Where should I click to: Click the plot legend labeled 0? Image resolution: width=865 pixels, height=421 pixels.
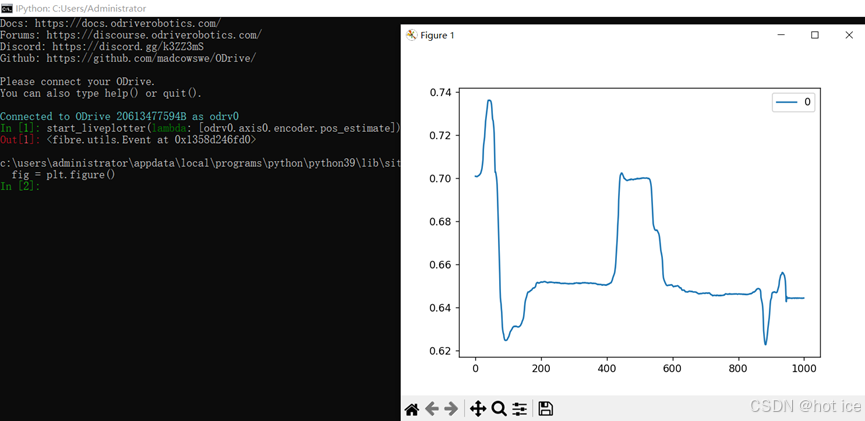794,103
